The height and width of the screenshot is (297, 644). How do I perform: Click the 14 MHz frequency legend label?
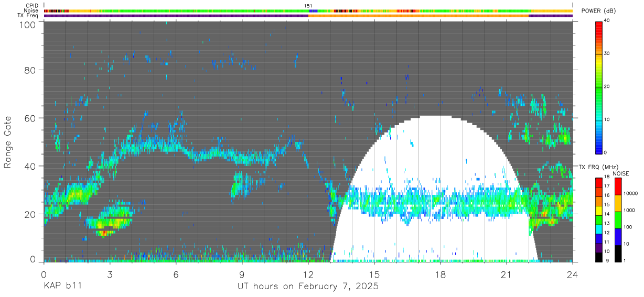click(x=606, y=214)
